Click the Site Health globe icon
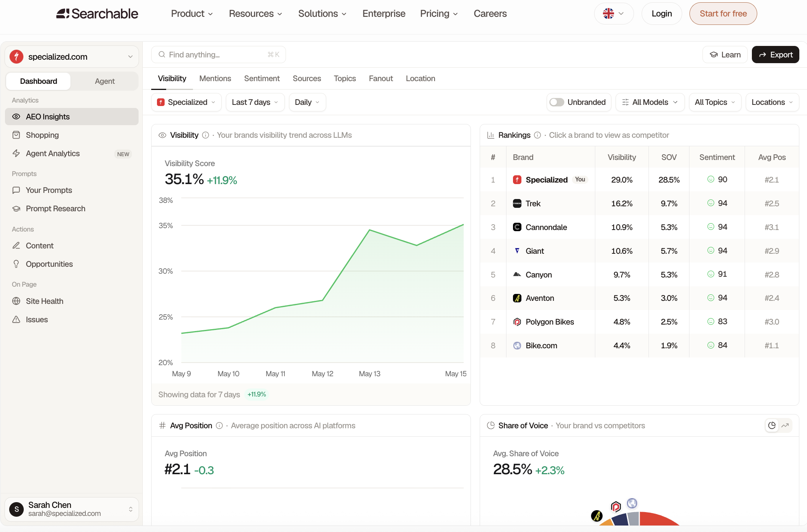Image resolution: width=807 pixels, height=532 pixels. 16,301
